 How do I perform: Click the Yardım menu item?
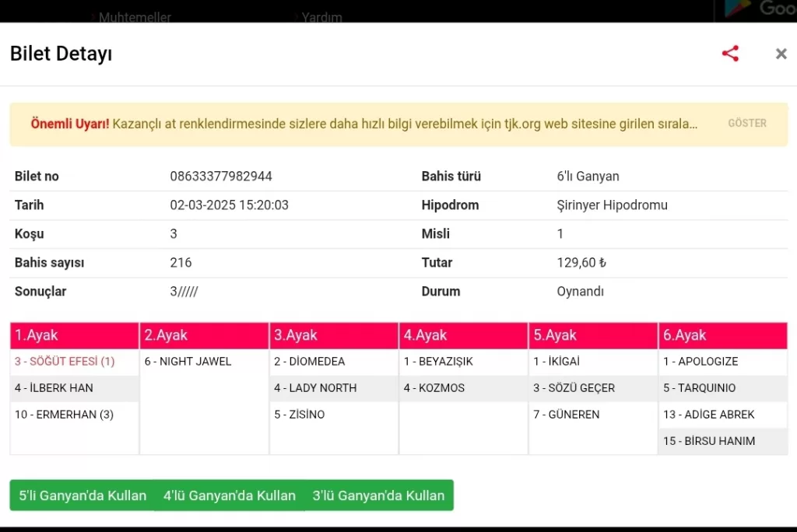coord(321,16)
